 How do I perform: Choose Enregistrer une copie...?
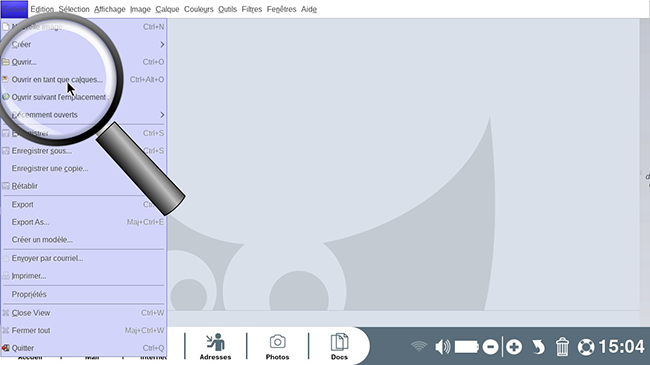(x=84, y=168)
